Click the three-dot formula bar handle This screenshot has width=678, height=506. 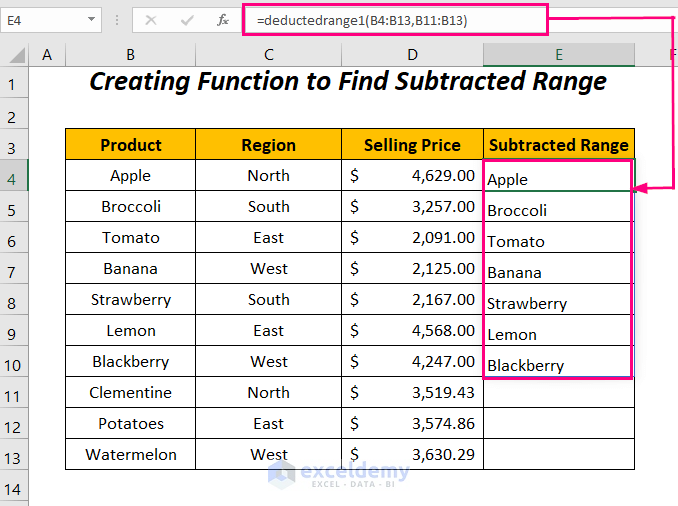click(117, 20)
